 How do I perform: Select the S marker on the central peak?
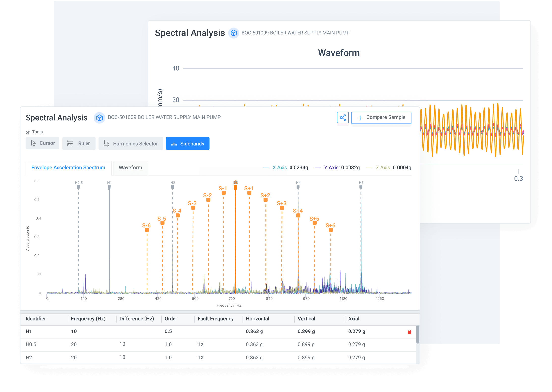[235, 188]
